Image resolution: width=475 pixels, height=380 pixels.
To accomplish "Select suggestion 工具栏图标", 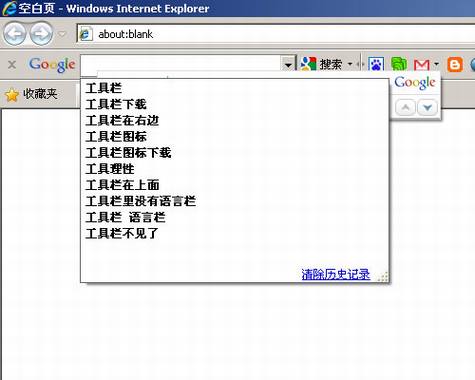I will pyautogui.click(x=235, y=137).
